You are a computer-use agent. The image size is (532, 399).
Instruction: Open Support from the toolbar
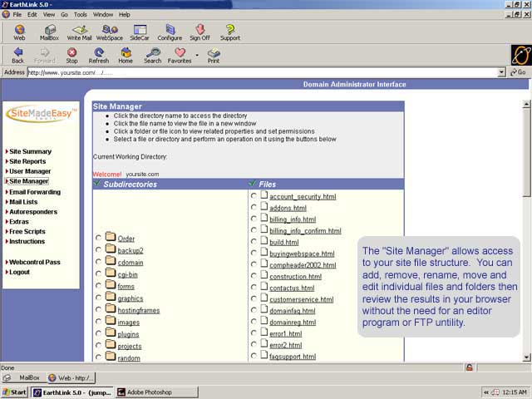(x=230, y=32)
